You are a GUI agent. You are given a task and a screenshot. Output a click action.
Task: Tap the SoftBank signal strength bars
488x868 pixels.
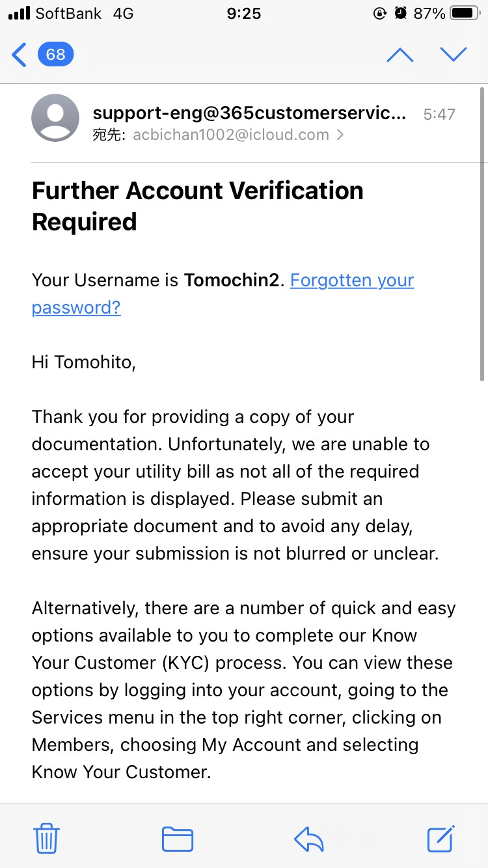click(19, 13)
